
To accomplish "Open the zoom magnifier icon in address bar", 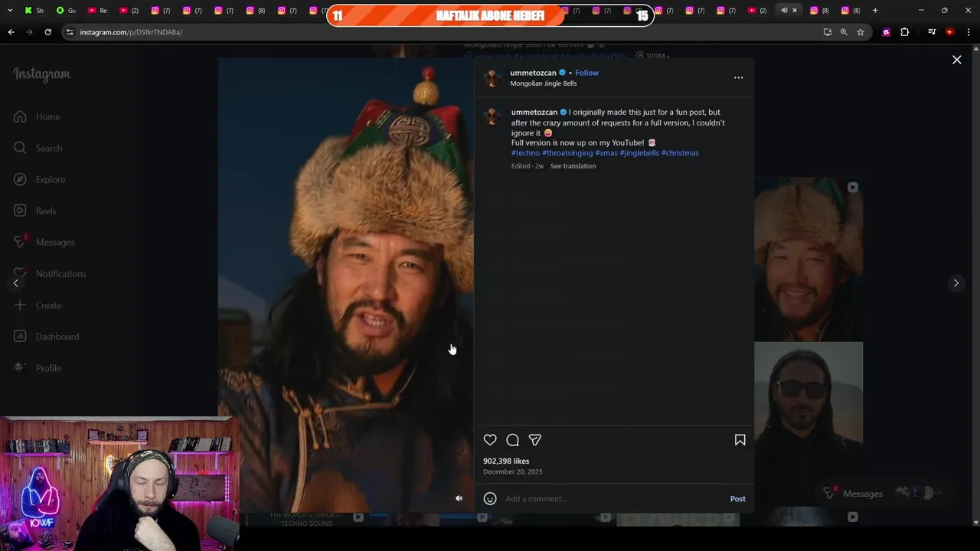I will tap(844, 32).
